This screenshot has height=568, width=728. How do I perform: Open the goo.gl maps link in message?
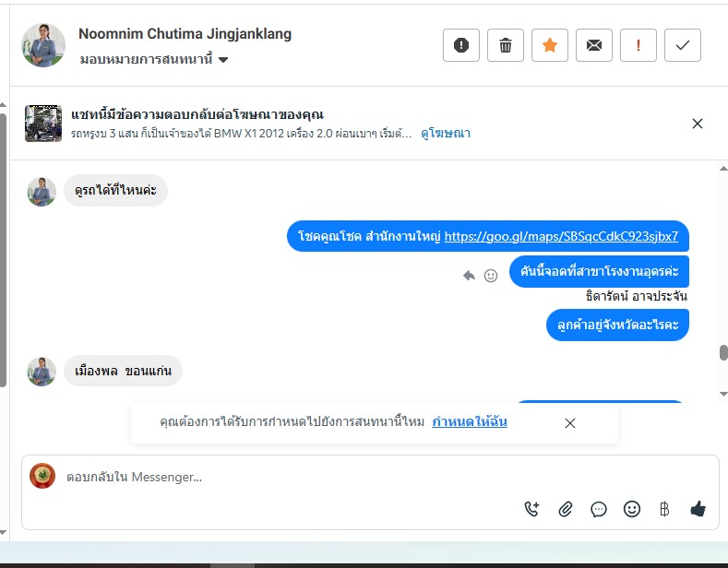pyautogui.click(x=561, y=236)
